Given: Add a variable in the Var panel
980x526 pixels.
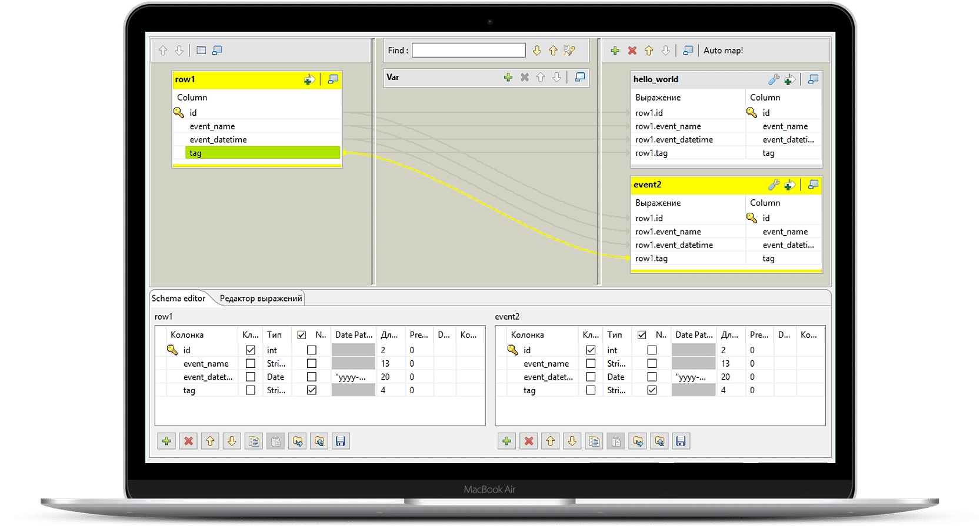Looking at the screenshot, I should pos(508,78).
